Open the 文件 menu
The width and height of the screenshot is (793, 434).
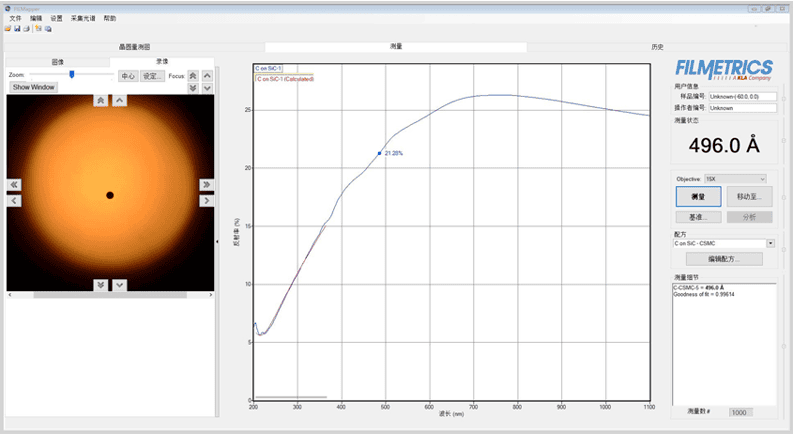pos(14,18)
